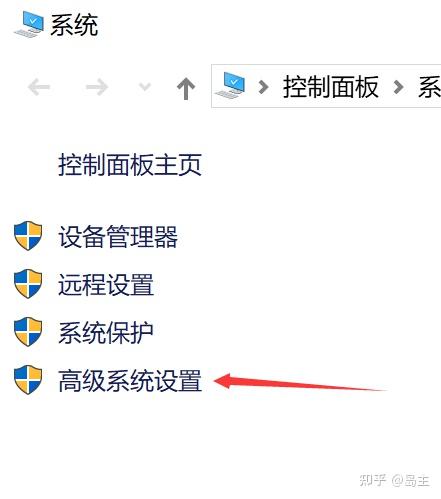Open 系统保护
Image resolution: width=441 pixels, height=499 pixels.
click(x=106, y=332)
